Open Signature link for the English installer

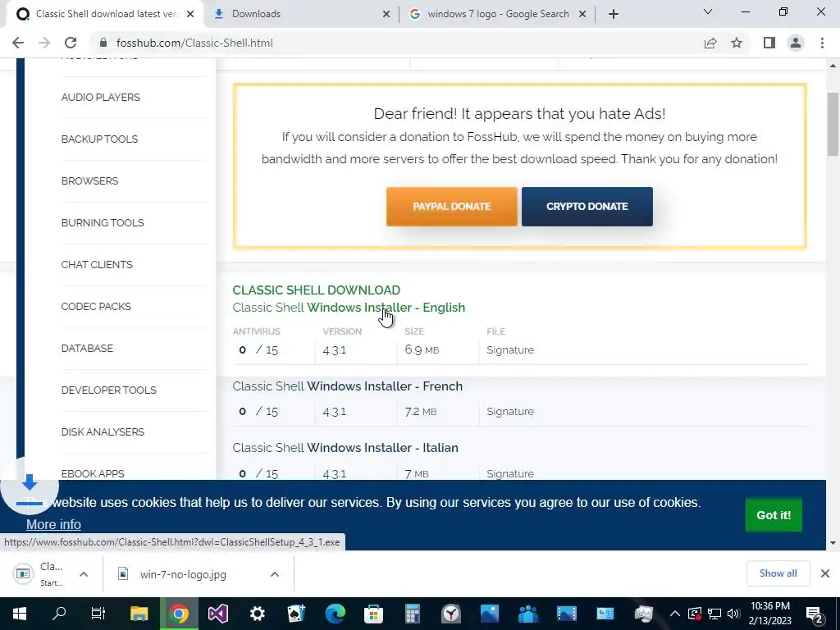510,349
